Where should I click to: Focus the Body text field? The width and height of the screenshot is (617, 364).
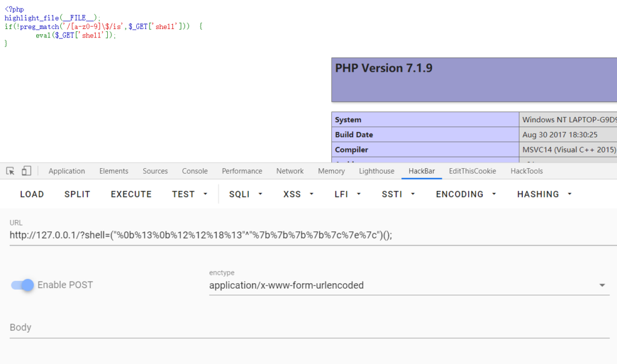[309, 328]
